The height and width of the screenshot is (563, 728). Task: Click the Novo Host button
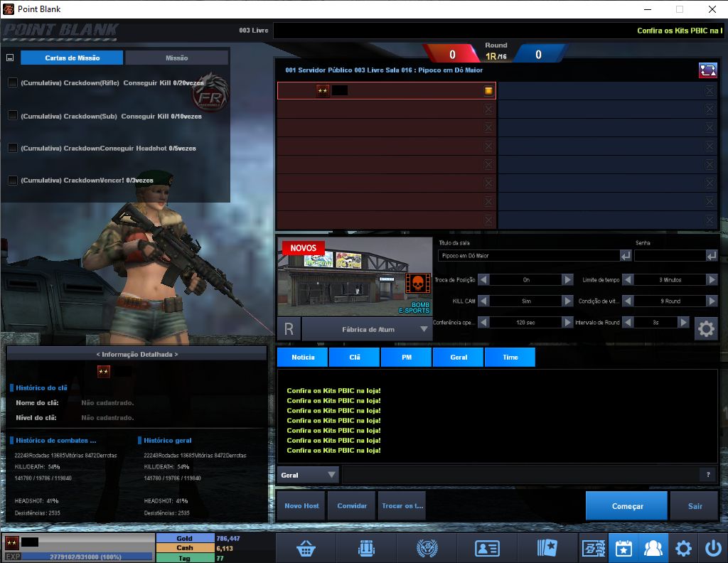[x=301, y=506]
